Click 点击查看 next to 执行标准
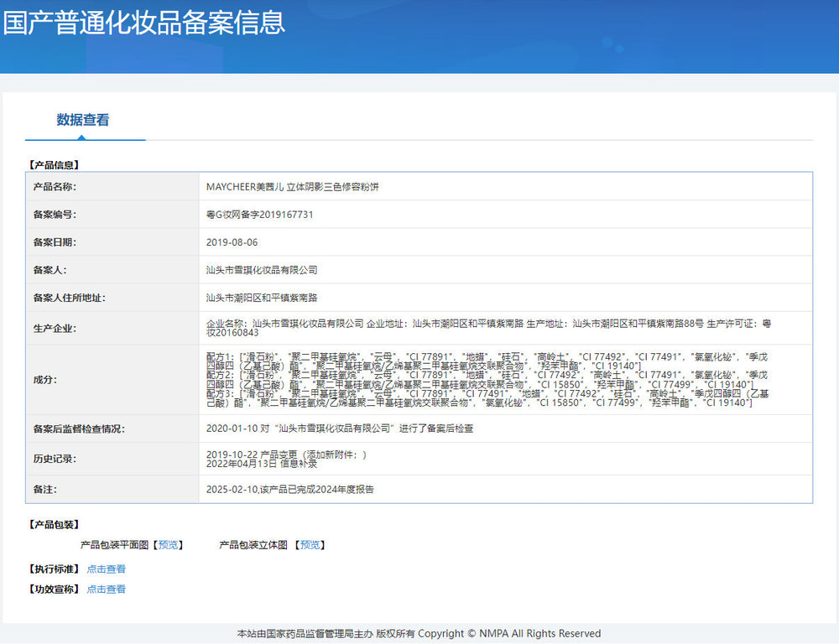839x644 pixels. pos(106,569)
